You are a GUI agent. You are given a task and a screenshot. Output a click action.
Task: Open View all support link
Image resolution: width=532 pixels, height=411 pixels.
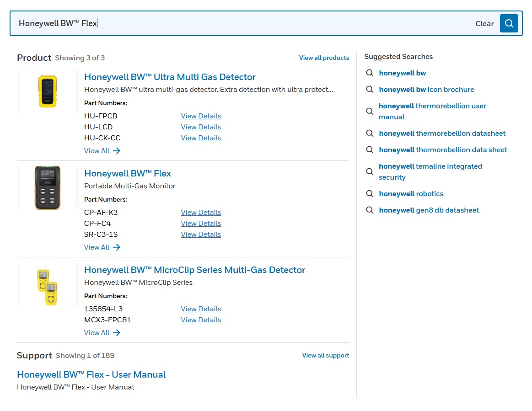coord(325,355)
